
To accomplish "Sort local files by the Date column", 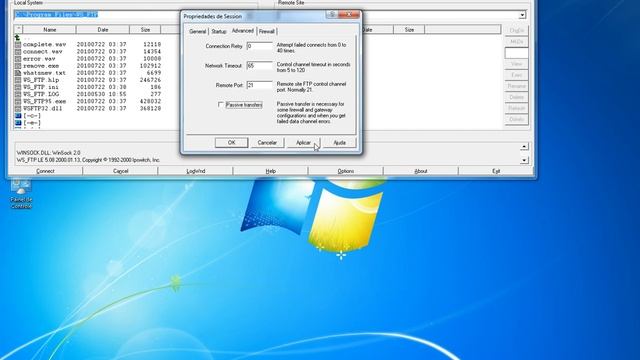I will 103,30.
